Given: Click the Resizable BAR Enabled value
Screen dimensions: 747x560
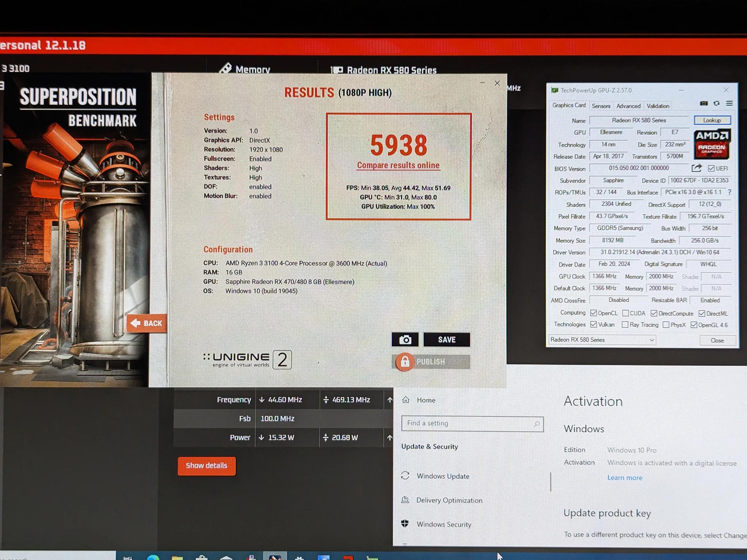Looking at the screenshot, I should pyautogui.click(x=710, y=300).
